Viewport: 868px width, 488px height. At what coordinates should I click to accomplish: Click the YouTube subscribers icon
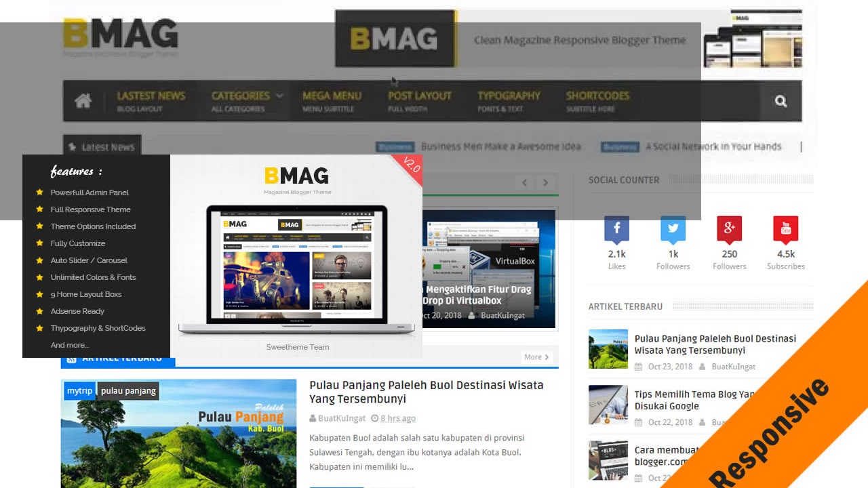(785, 229)
